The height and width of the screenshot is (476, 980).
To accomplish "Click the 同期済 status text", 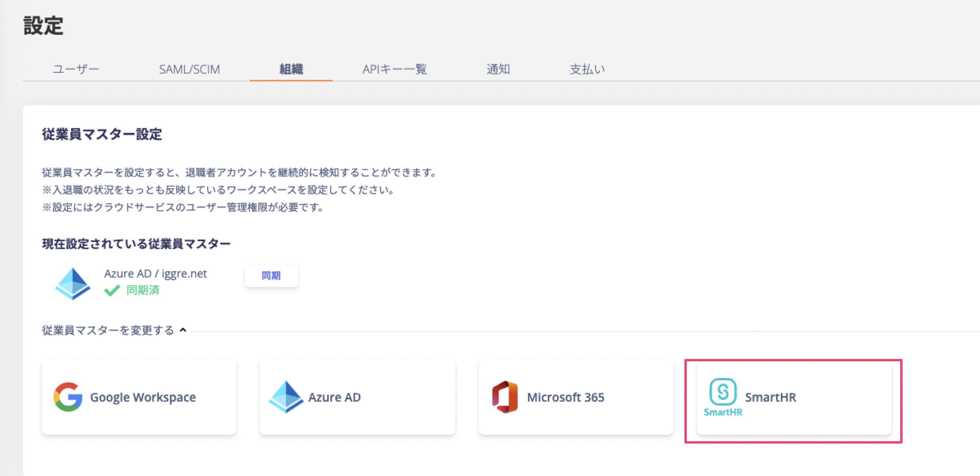I will [143, 291].
